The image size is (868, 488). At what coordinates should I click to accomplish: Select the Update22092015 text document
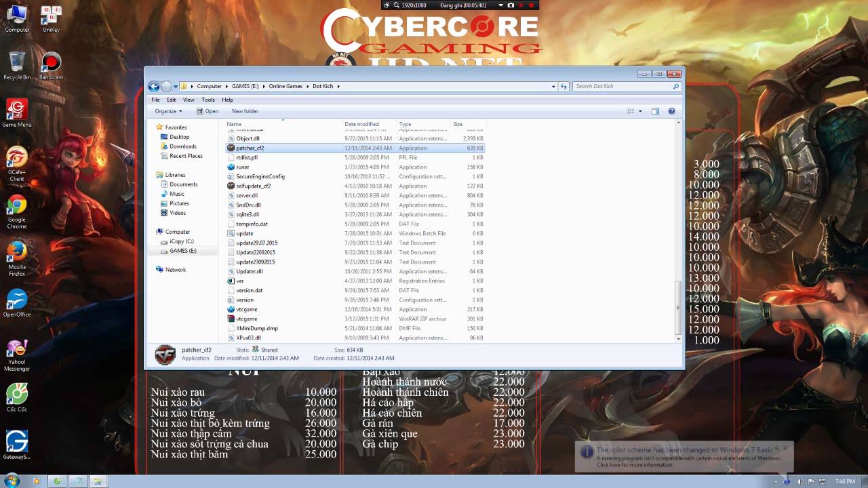355,252
